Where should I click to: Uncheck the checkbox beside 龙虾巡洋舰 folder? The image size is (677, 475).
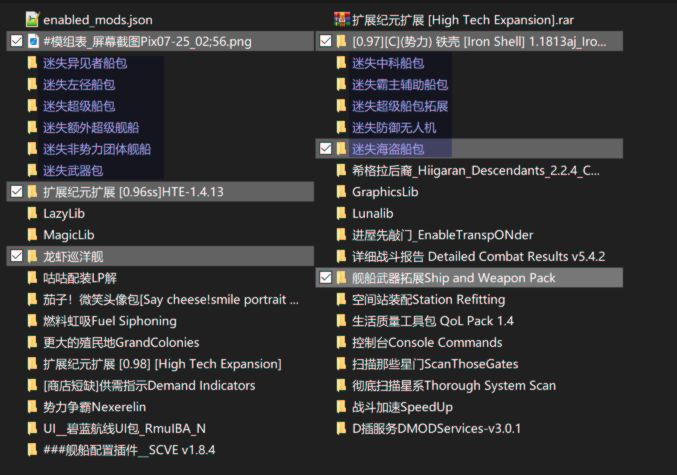pos(16,256)
